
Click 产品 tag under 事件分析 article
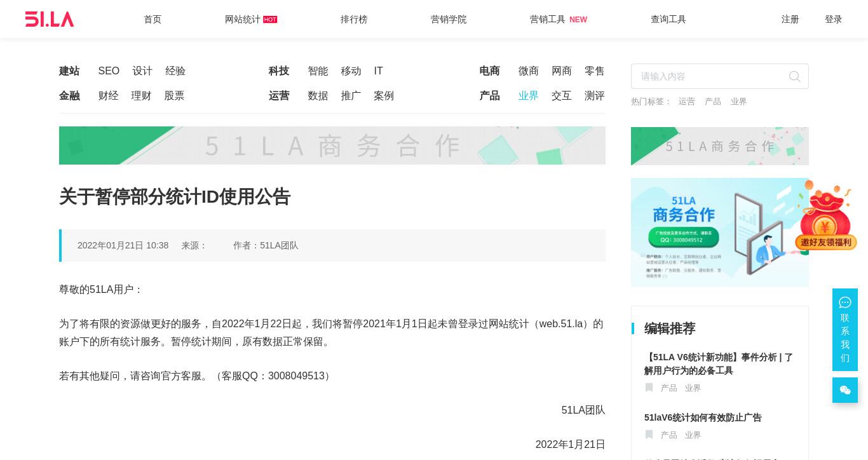tap(668, 388)
